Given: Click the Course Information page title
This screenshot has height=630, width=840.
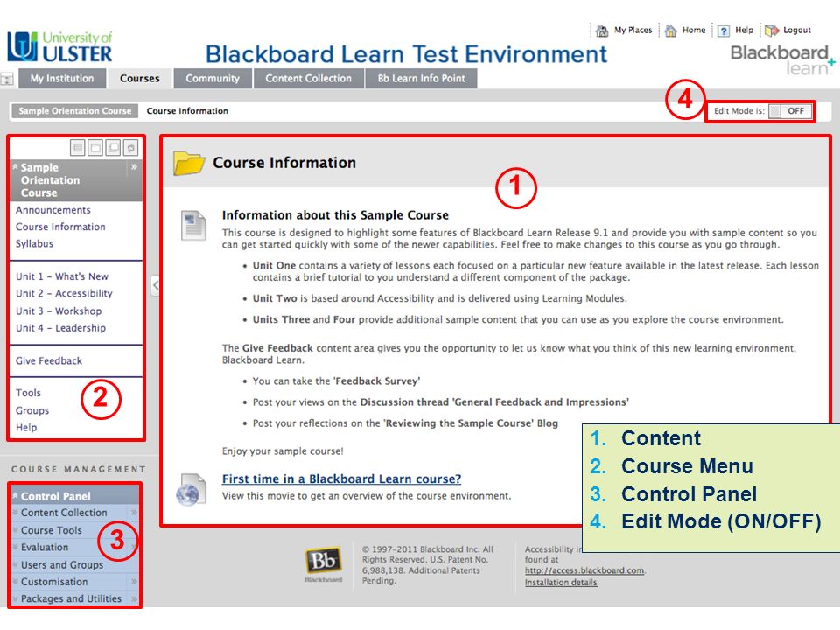Looking at the screenshot, I should click(x=284, y=163).
